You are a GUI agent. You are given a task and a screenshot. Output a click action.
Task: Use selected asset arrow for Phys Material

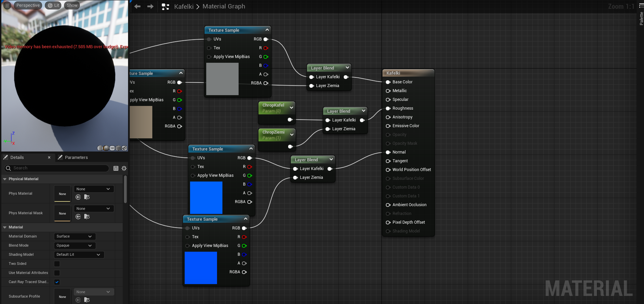[x=78, y=197]
